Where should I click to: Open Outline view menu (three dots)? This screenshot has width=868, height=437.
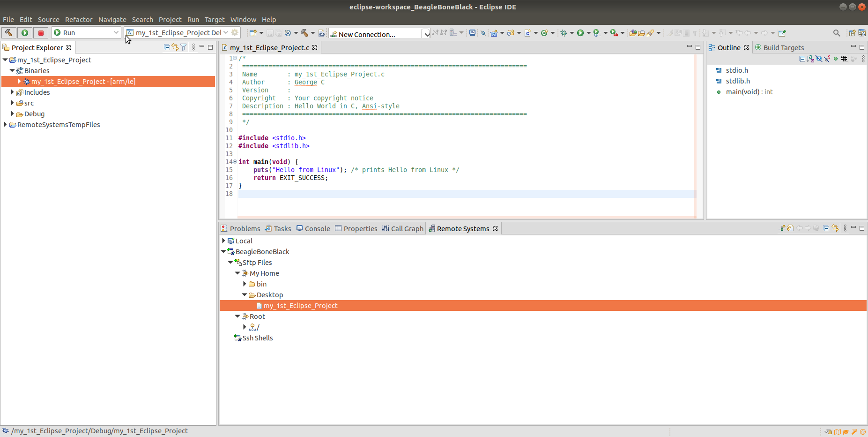(863, 59)
